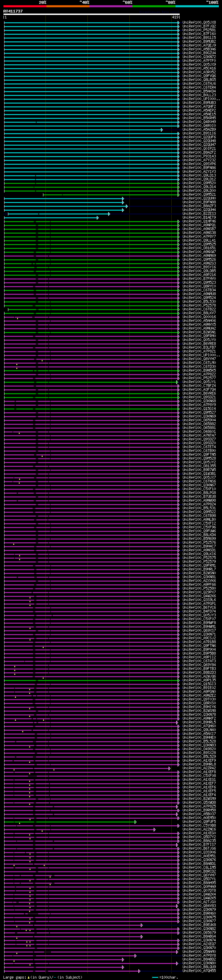
Task: Open hit UniRef100_P52581
Action: coord(199,30)
